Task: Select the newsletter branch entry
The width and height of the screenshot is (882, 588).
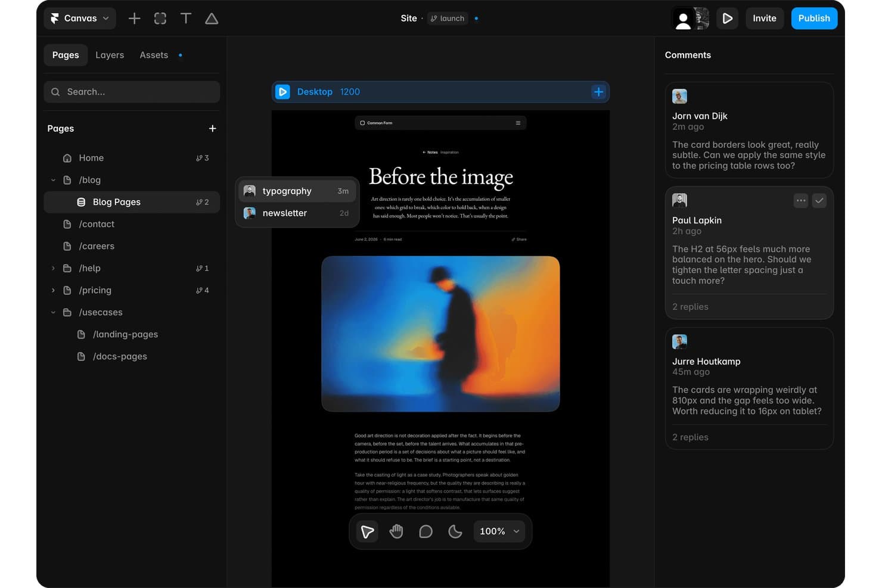Action: point(297,213)
